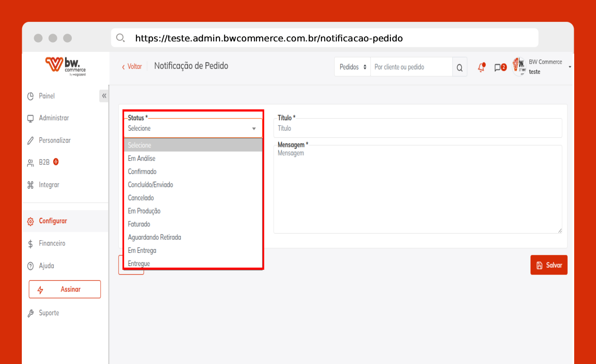Click into the Título input field
This screenshot has height=364, width=596.
point(418,129)
